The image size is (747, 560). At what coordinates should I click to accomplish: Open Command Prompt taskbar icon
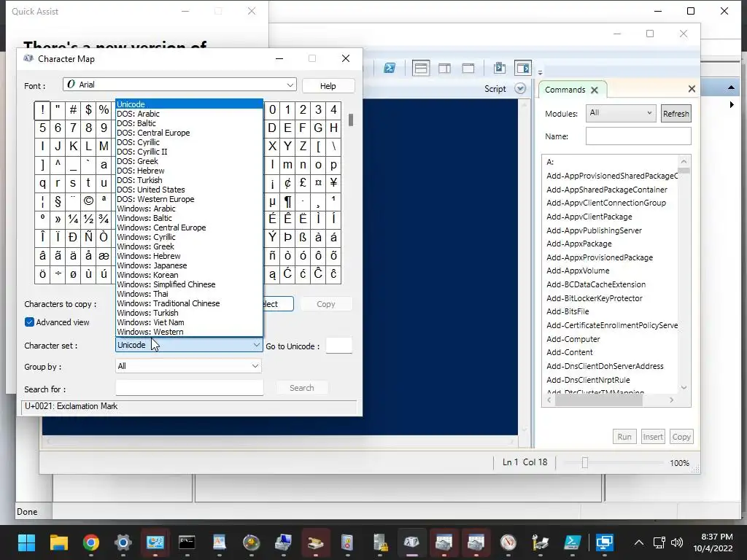pos(187,542)
